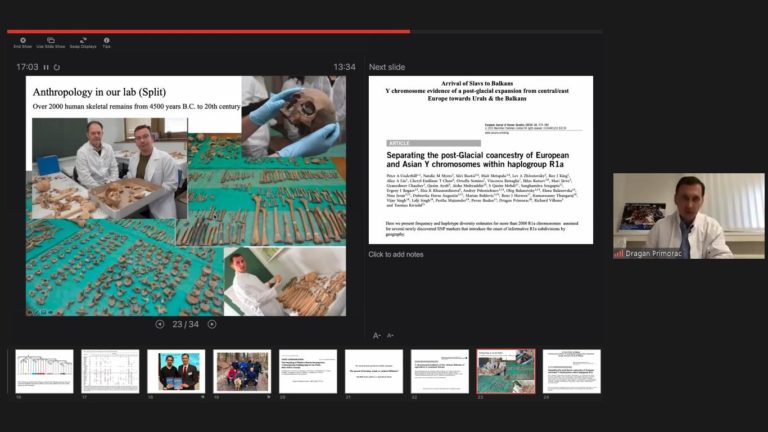This screenshot has width=768, height=432.
Task: Open the Tips info icon
Action: click(106, 41)
